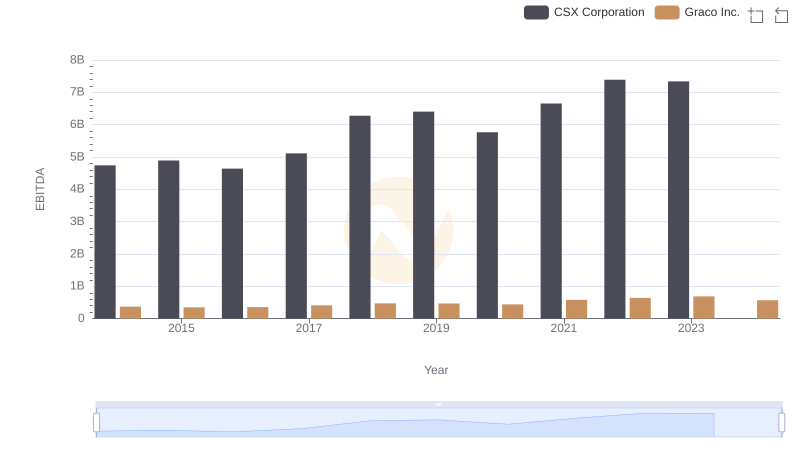Click the CSX bar for 2017
Image resolution: width=800 pixels, height=461 pixels.
(296, 236)
